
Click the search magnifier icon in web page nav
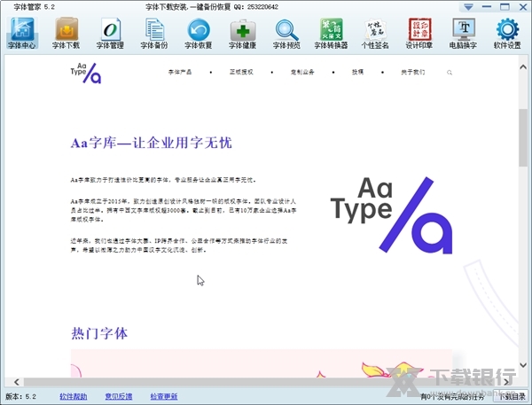click(x=450, y=73)
